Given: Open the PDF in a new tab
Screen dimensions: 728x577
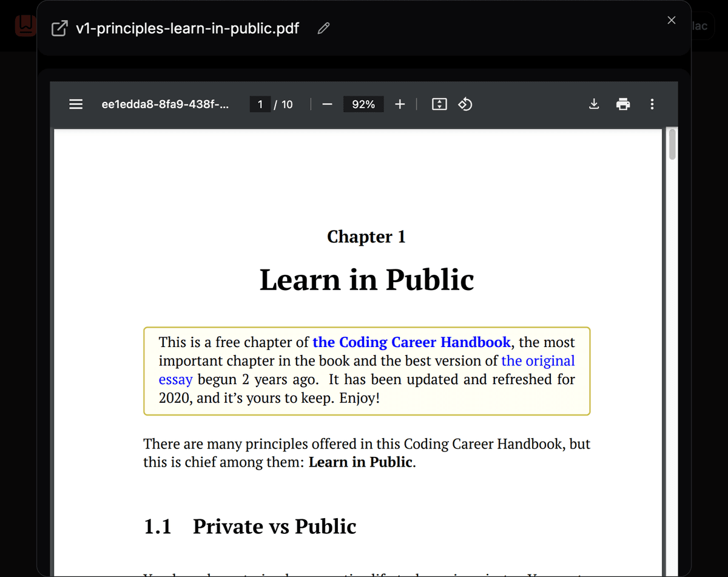Looking at the screenshot, I should coord(58,28).
